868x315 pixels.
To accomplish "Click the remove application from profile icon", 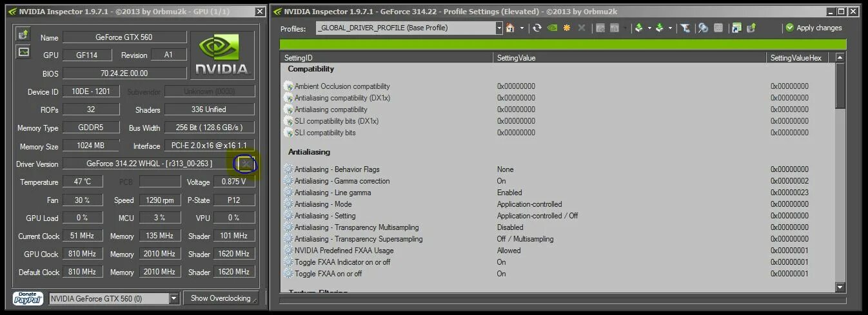I will [615, 28].
